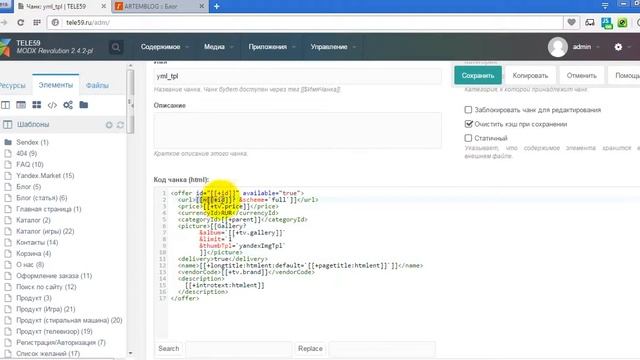Click the new chunk grid icon
The width and height of the screenshot is (640, 360).
click(36, 105)
